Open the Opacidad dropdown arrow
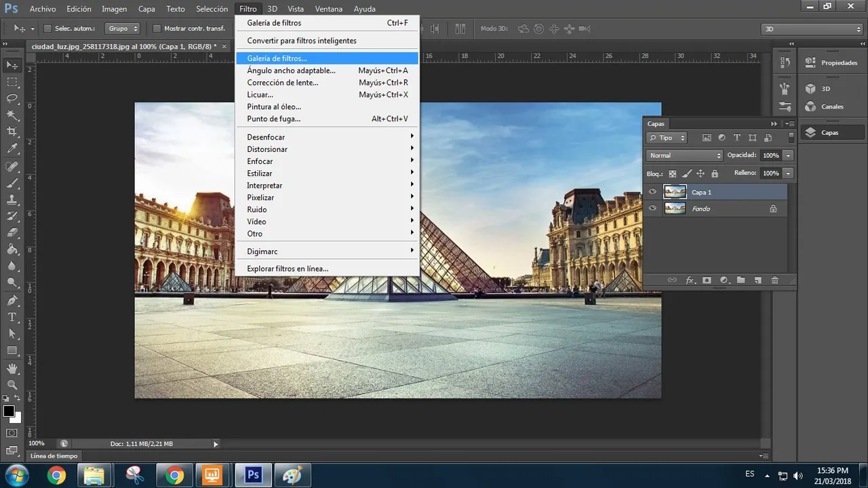Screen dimensions: 868x488 [788, 155]
